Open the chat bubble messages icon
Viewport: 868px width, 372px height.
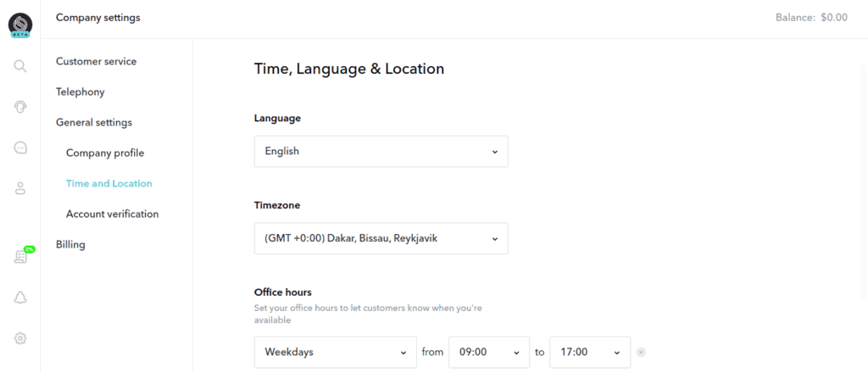coord(20,147)
